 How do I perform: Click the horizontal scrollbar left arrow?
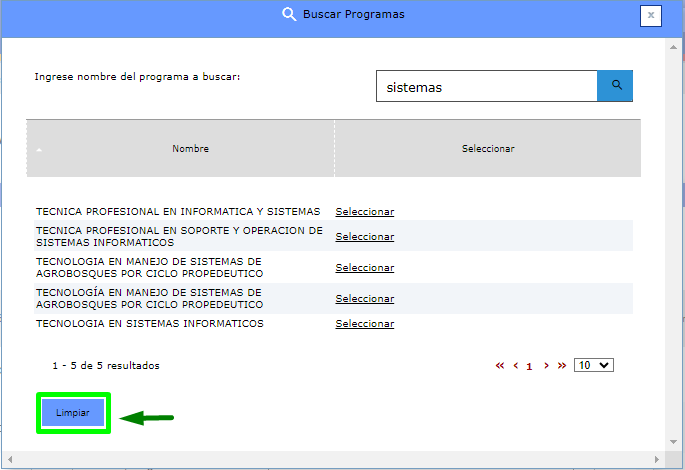click(x=8, y=460)
